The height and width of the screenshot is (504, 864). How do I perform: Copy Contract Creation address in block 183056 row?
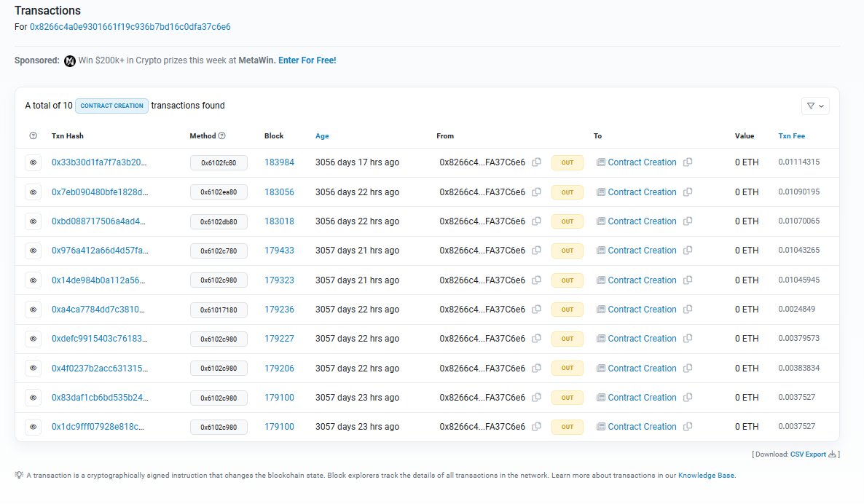click(x=688, y=192)
